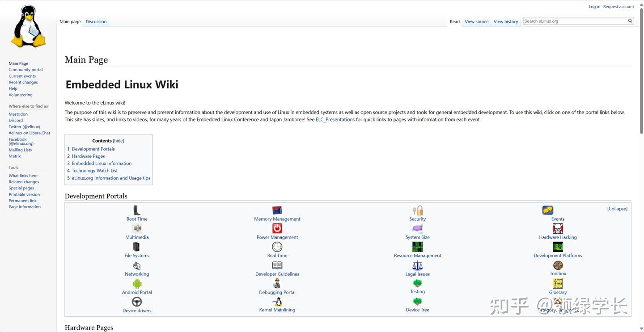Click the Developer Guidelines book icon
Screen dimensions: 644x332
(277, 265)
